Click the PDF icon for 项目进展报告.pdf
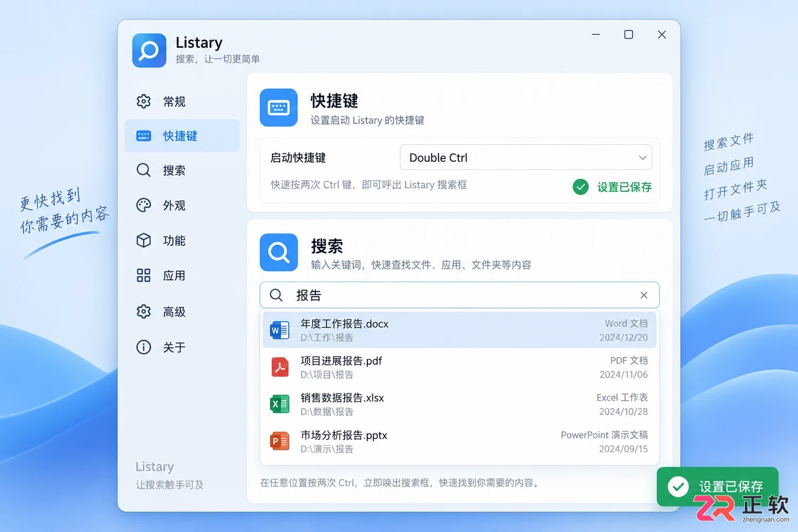The width and height of the screenshot is (798, 532). coord(280,367)
